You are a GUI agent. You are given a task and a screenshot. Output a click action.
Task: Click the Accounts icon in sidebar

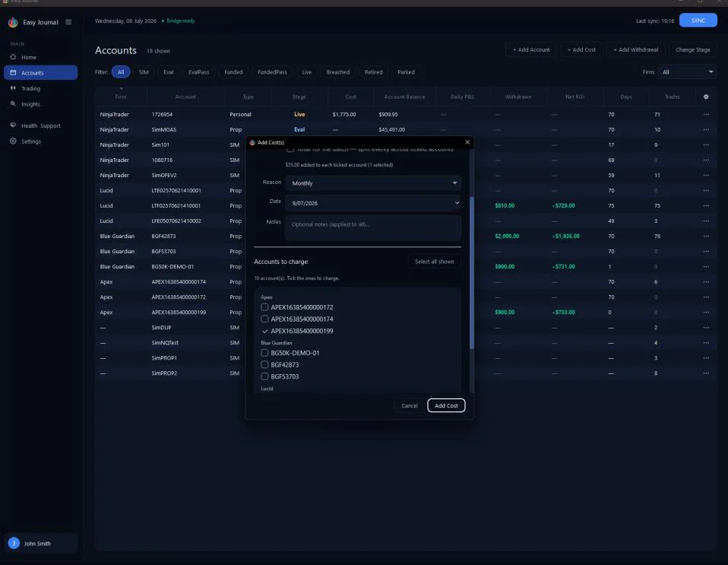pyautogui.click(x=13, y=73)
